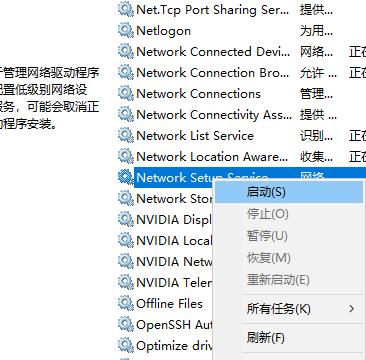Viewport: 366px width, 360px height.
Task: Select Network Connection Broker service
Action: [242, 73]
